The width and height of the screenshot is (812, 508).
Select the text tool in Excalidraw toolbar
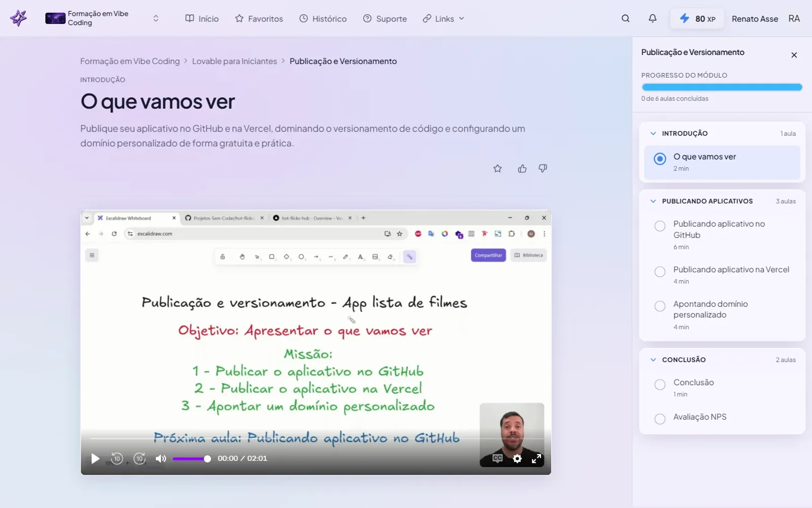click(360, 257)
